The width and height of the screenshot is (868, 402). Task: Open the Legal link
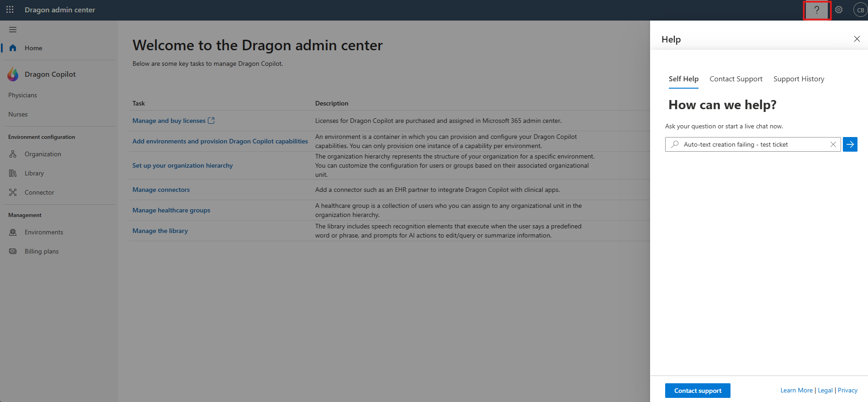825,390
